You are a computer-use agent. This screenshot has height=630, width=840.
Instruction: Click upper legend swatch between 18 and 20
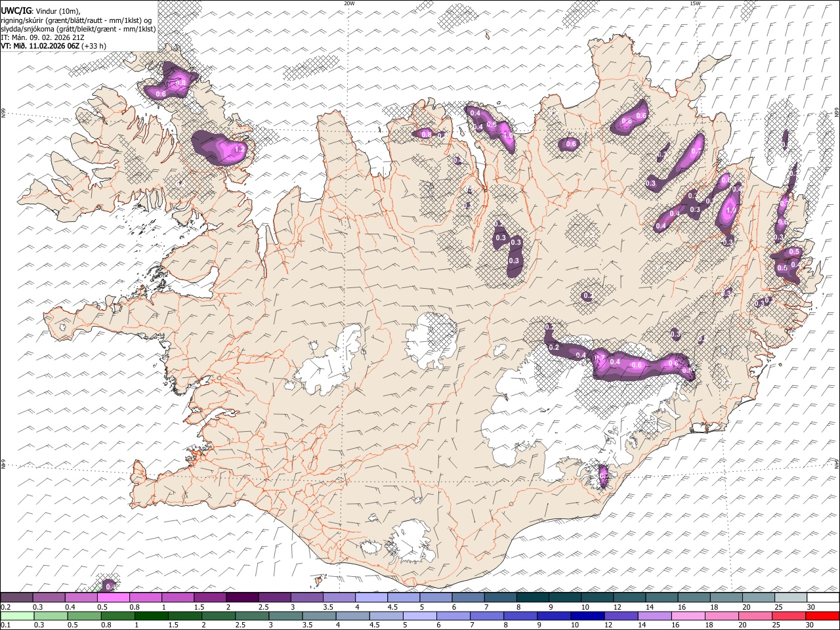click(727, 597)
